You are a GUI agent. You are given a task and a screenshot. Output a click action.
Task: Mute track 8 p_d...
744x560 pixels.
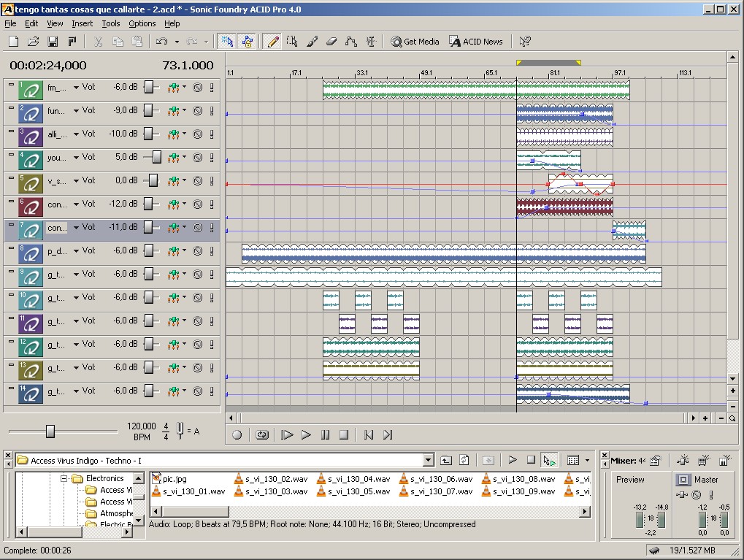[x=198, y=250]
